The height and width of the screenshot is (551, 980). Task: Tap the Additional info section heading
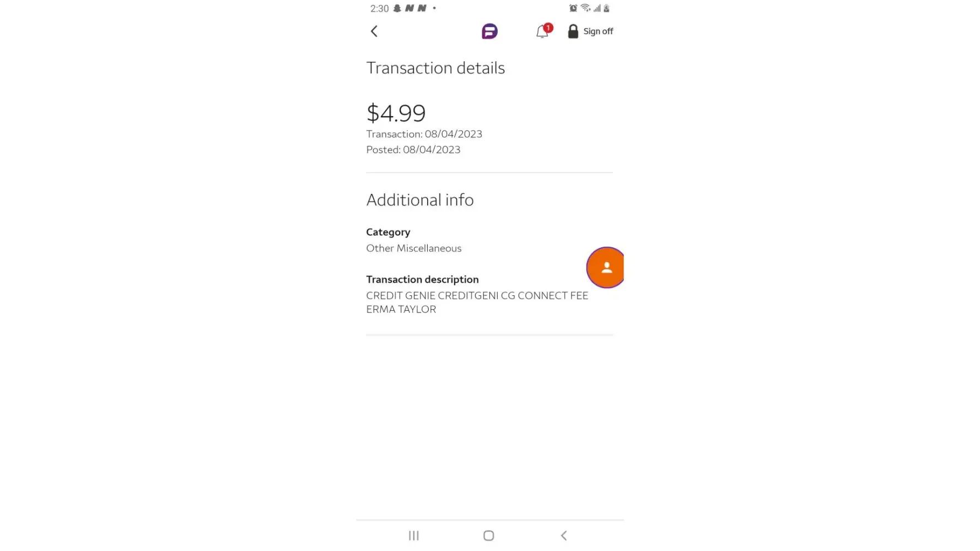[x=419, y=200]
